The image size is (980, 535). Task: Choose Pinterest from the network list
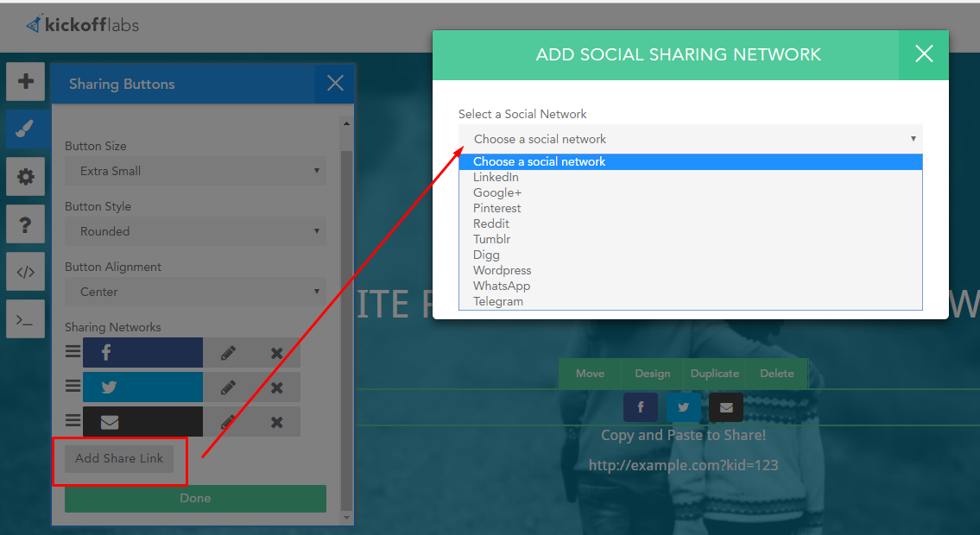691,209
